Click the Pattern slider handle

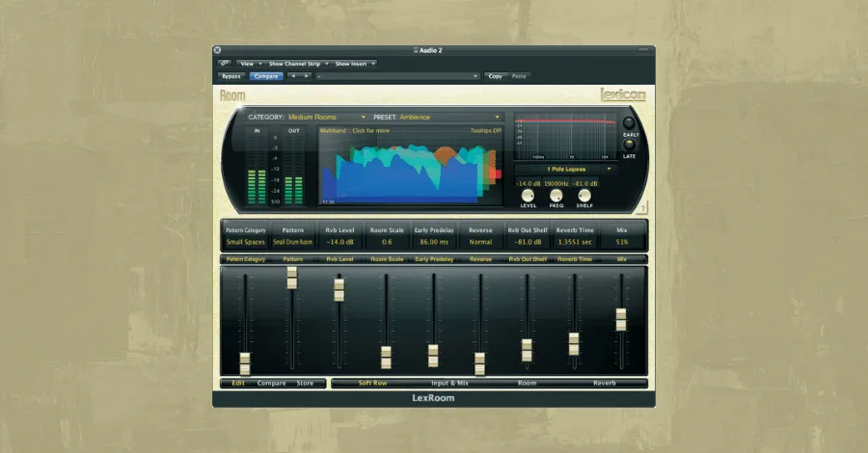click(x=291, y=278)
